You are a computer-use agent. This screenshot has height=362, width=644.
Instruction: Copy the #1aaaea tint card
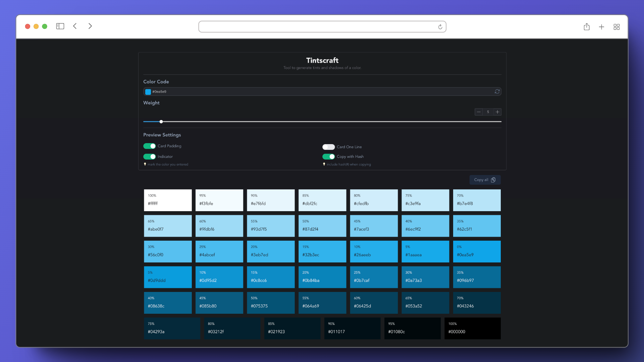(425, 251)
